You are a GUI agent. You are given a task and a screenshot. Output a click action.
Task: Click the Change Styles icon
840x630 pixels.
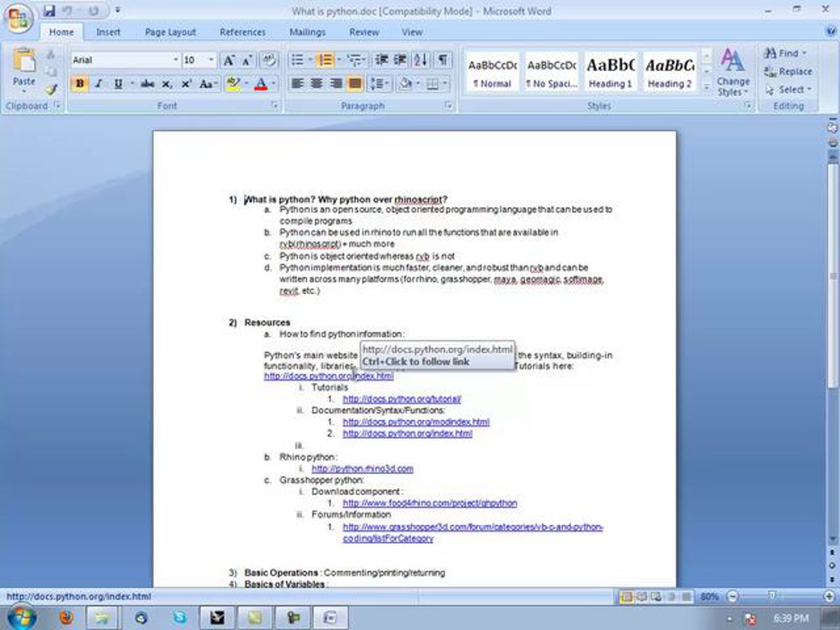733,72
